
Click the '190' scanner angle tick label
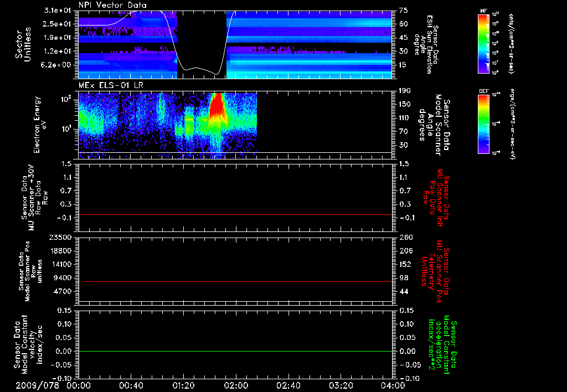pyautogui.click(x=405, y=91)
